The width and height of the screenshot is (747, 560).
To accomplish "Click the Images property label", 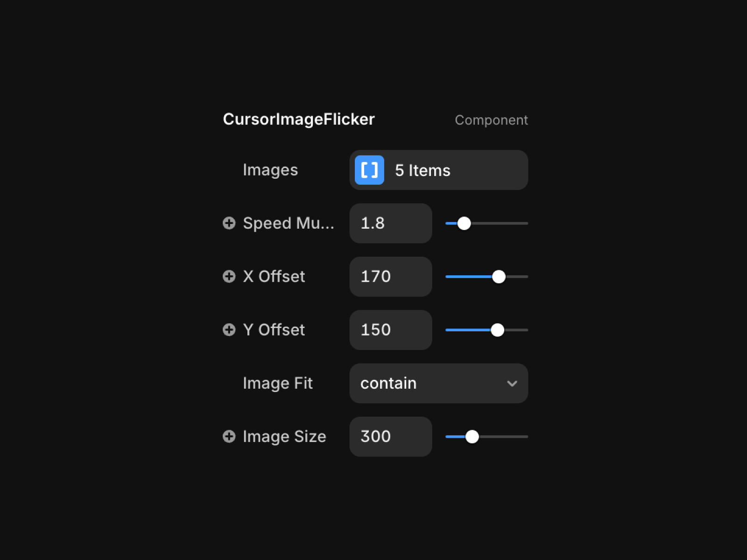I will [x=270, y=170].
